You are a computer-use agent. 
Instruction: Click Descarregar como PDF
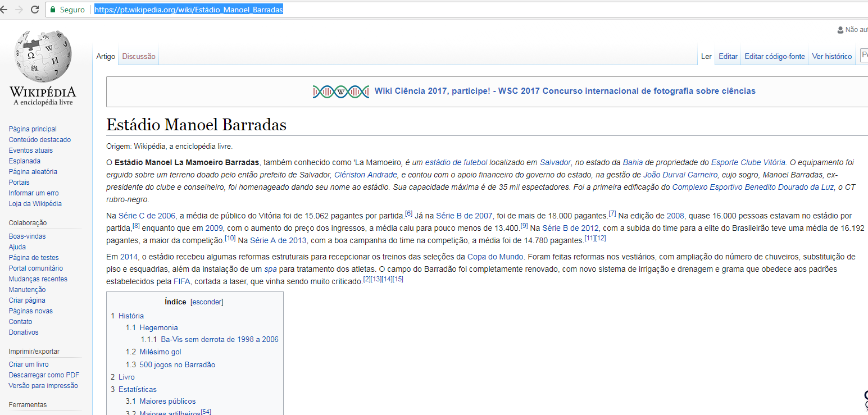[44, 375]
